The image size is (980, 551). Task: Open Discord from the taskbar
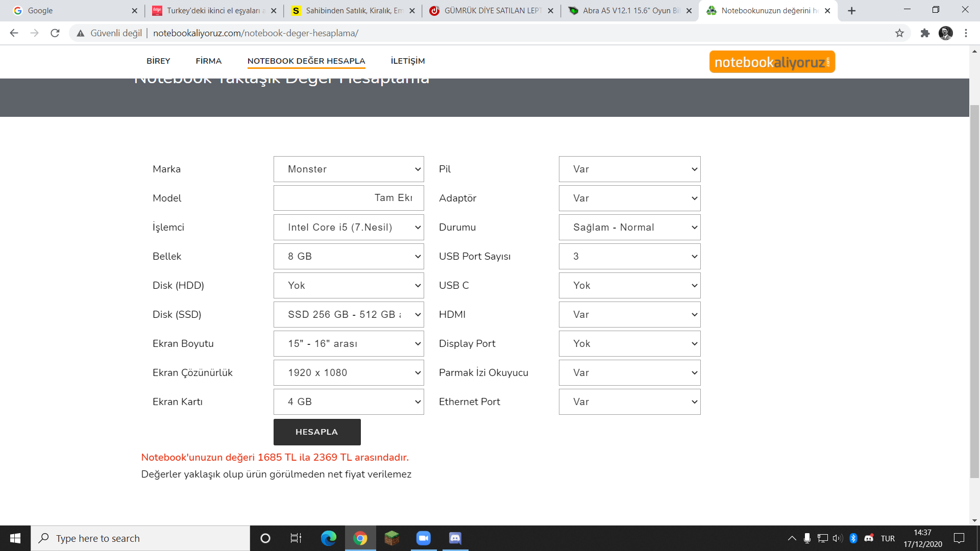pyautogui.click(x=455, y=538)
